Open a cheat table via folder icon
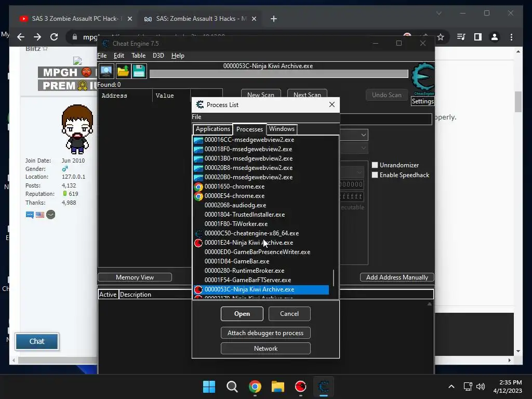This screenshot has width=532, height=399. (x=123, y=71)
